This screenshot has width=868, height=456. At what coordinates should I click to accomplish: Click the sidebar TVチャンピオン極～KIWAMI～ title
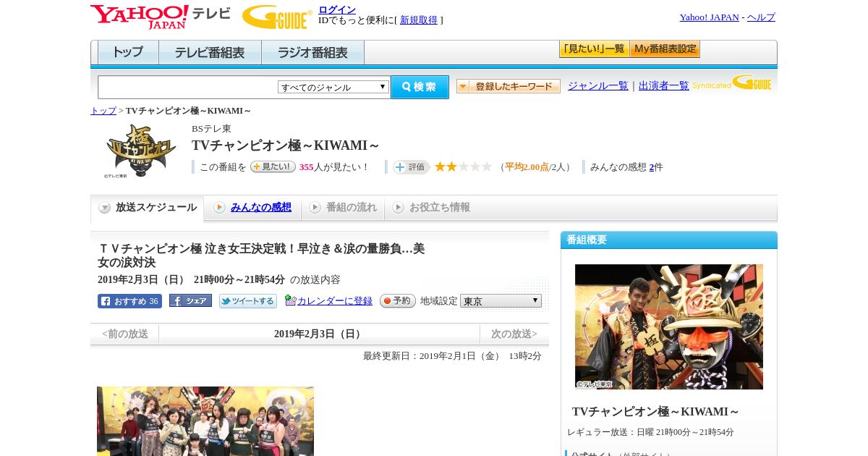click(x=655, y=411)
